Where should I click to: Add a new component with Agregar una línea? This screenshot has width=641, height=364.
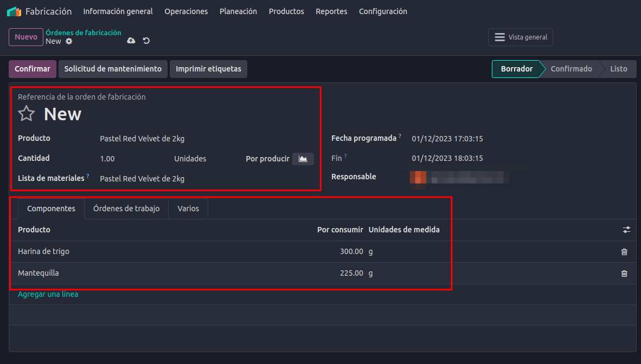pyautogui.click(x=48, y=294)
